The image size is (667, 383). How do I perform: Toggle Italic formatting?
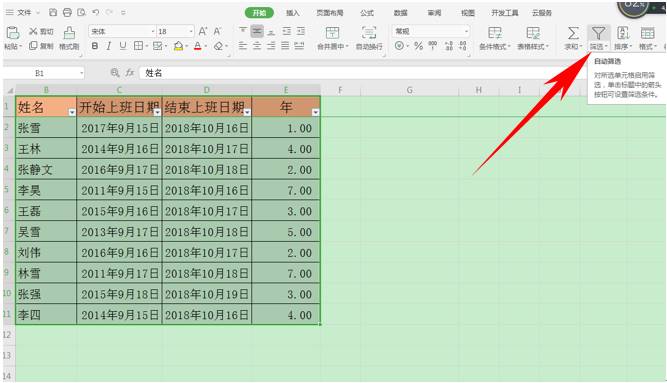pos(109,46)
